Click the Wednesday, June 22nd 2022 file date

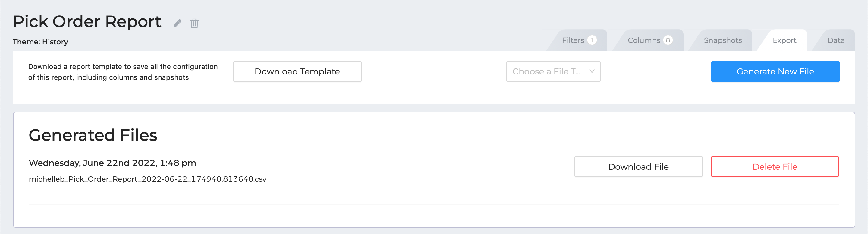click(112, 163)
